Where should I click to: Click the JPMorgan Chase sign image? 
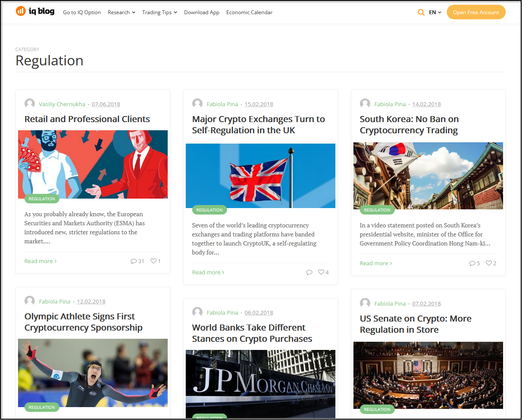pyautogui.click(x=261, y=384)
